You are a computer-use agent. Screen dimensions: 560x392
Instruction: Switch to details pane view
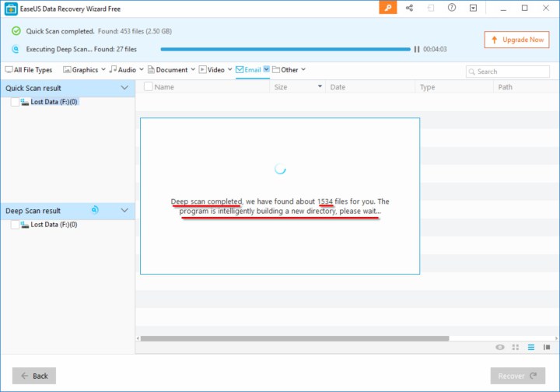tap(548, 347)
